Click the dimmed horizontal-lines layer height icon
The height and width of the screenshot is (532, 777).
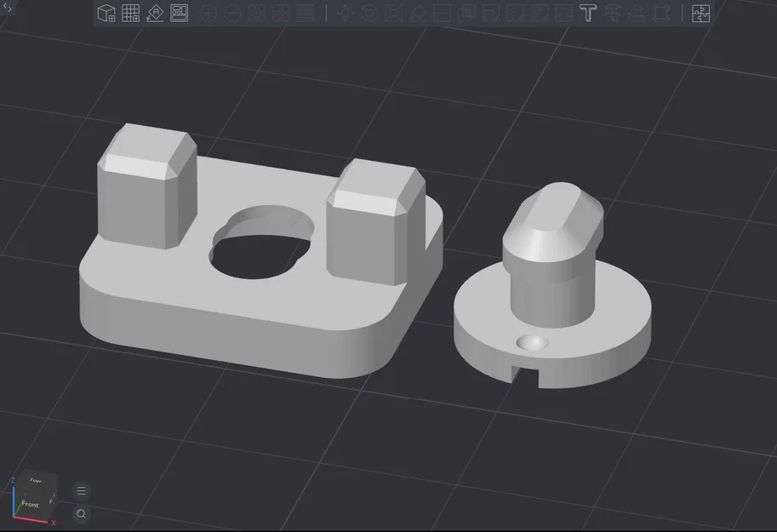306,14
